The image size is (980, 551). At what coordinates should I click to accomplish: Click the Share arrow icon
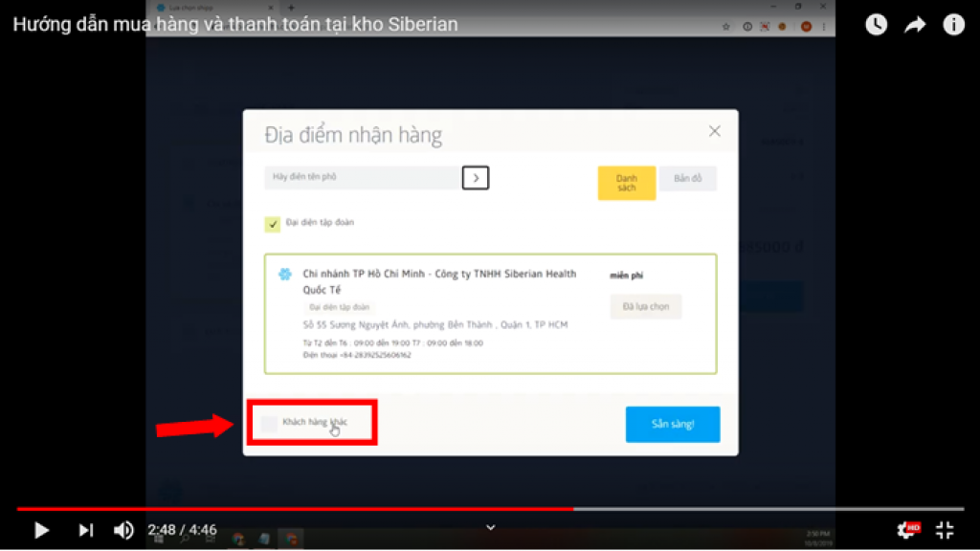pos(915,25)
